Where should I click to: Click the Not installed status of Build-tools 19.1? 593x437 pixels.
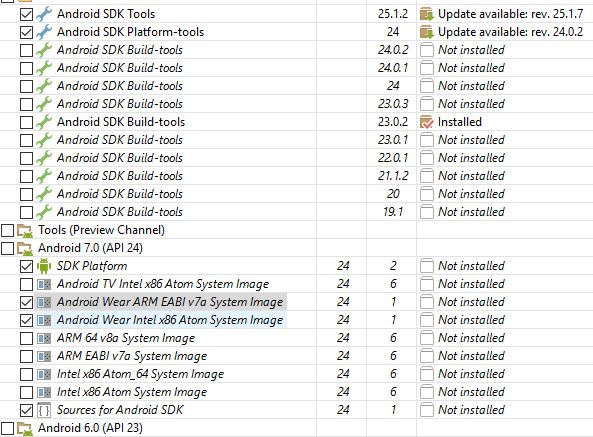pos(471,212)
